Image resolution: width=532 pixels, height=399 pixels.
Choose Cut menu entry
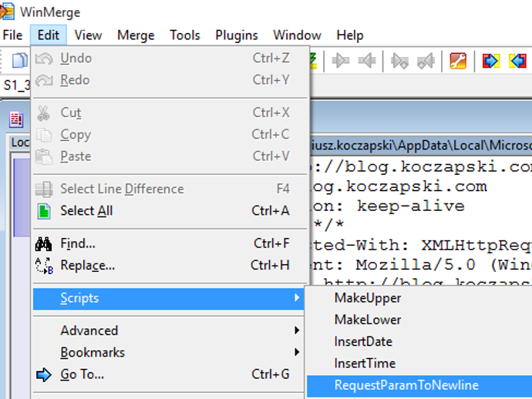point(170,113)
